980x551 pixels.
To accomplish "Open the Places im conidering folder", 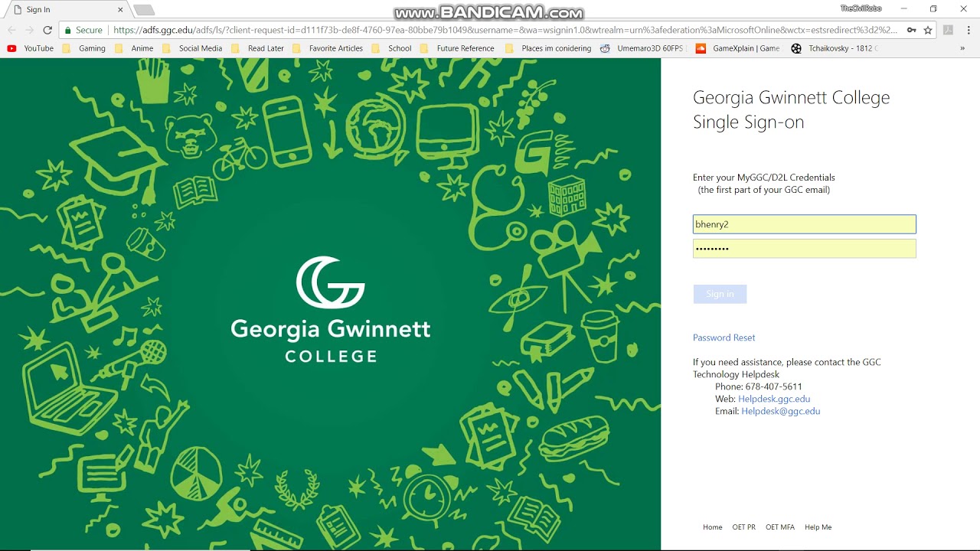I will pos(548,48).
